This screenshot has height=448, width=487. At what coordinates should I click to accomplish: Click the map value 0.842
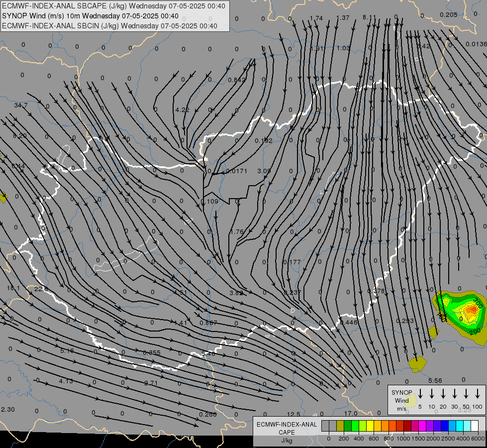[x=237, y=80]
